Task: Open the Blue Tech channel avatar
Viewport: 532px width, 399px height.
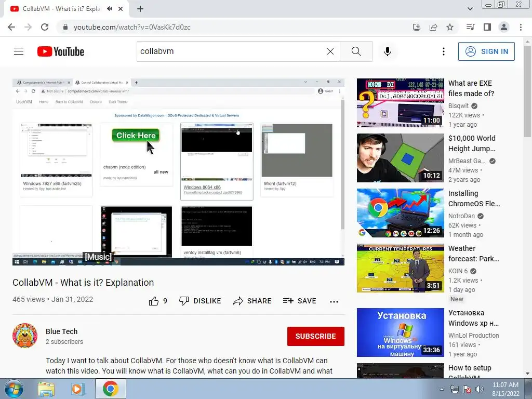Action: pos(25,336)
